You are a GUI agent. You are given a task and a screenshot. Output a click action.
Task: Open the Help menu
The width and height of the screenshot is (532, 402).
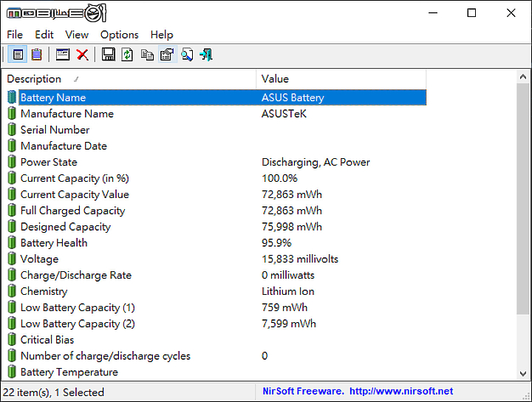coord(162,35)
